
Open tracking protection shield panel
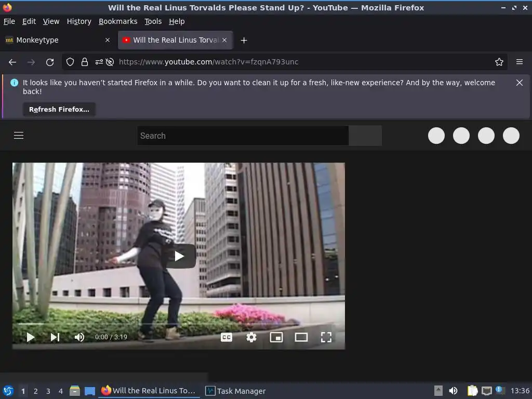point(70,62)
